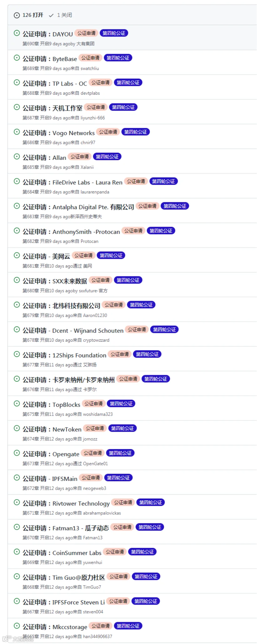This screenshot has width=257, height=644.
Task: Click open-issue icon beside DAYOU row
Action: pos(17,33)
